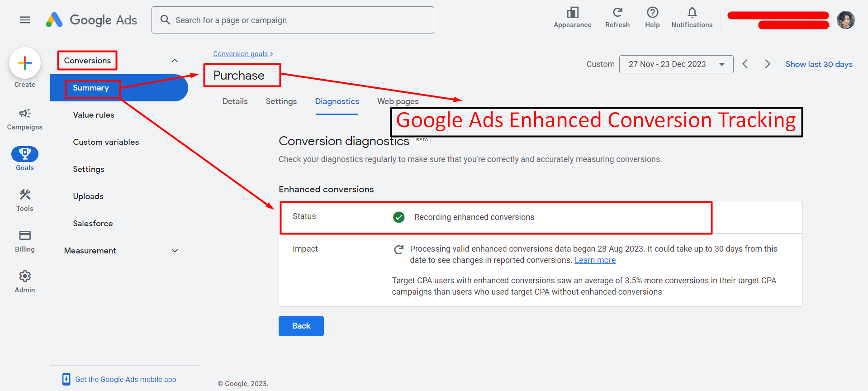This screenshot has width=868, height=391.
Task: Open Salesforce in the sidebar
Action: (x=93, y=224)
